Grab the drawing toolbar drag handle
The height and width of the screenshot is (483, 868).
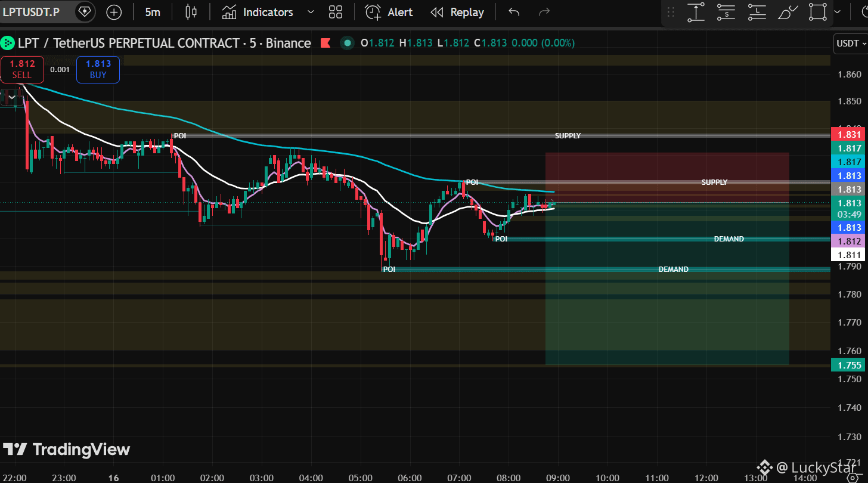671,12
